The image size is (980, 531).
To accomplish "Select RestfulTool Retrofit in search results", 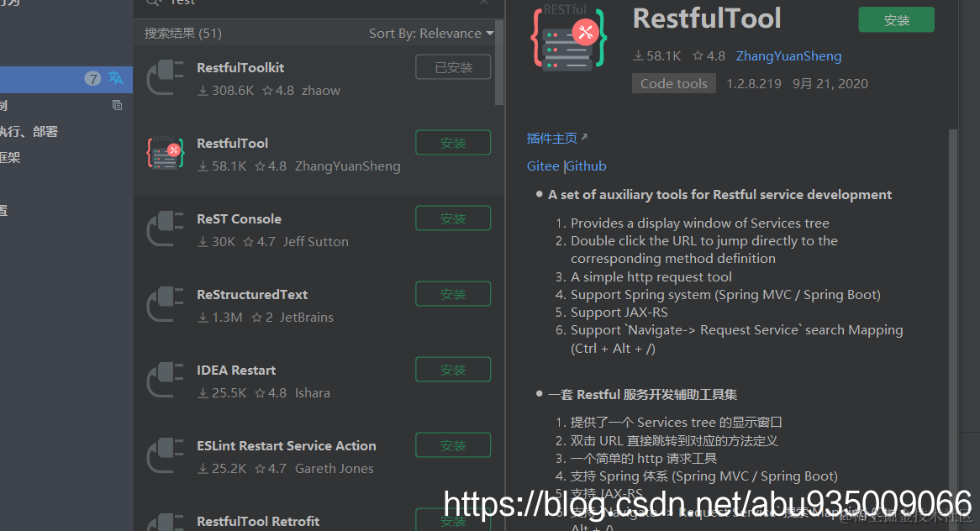I will pos(257,521).
